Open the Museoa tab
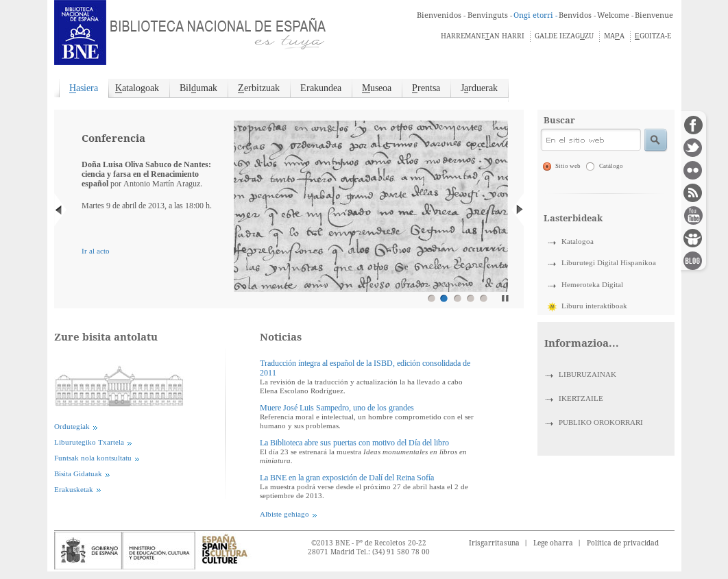The height and width of the screenshot is (579, 728). click(x=376, y=88)
